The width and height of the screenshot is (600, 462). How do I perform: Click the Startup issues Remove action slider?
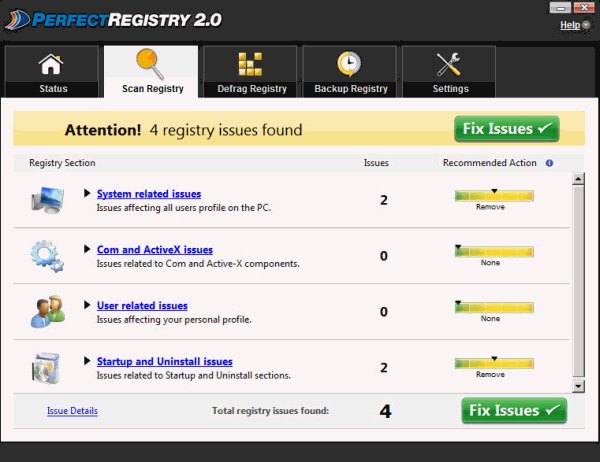[x=494, y=363]
